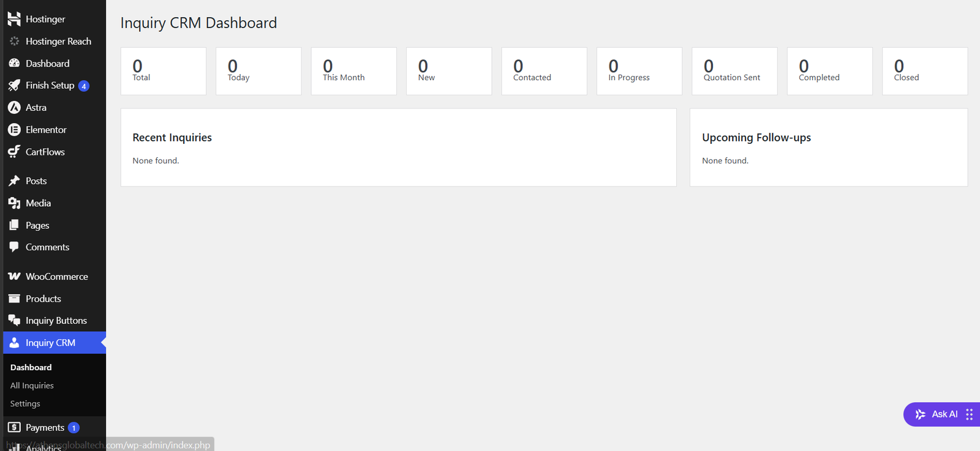980x451 pixels.
Task: Open Finish Setup menu item
Action: (x=53, y=85)
